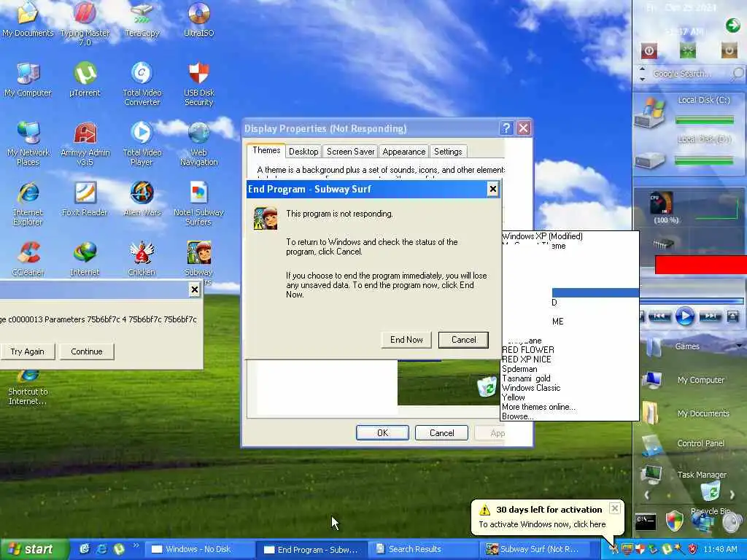Click the right arrow in sidebar launcher
The image size is (747, 560).
tap(732, 495)
